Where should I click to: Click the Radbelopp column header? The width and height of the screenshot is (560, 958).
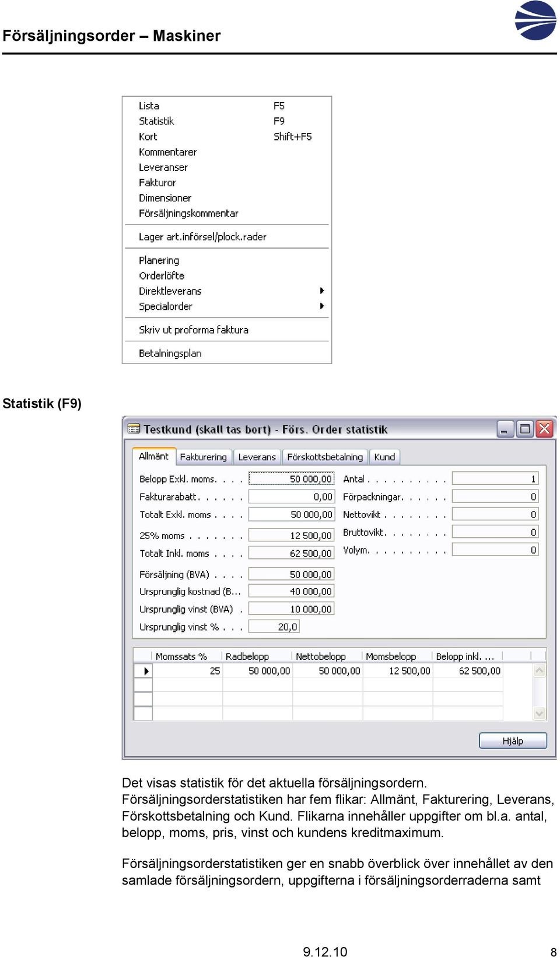257,656
